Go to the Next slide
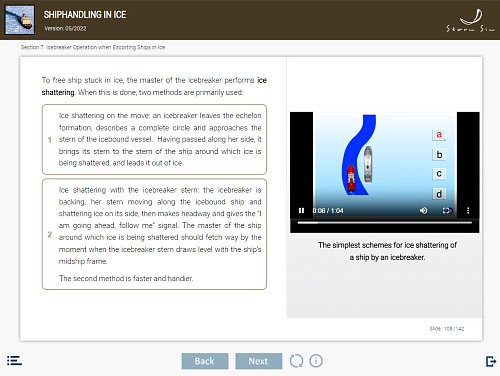 click(x=258, y=361)
